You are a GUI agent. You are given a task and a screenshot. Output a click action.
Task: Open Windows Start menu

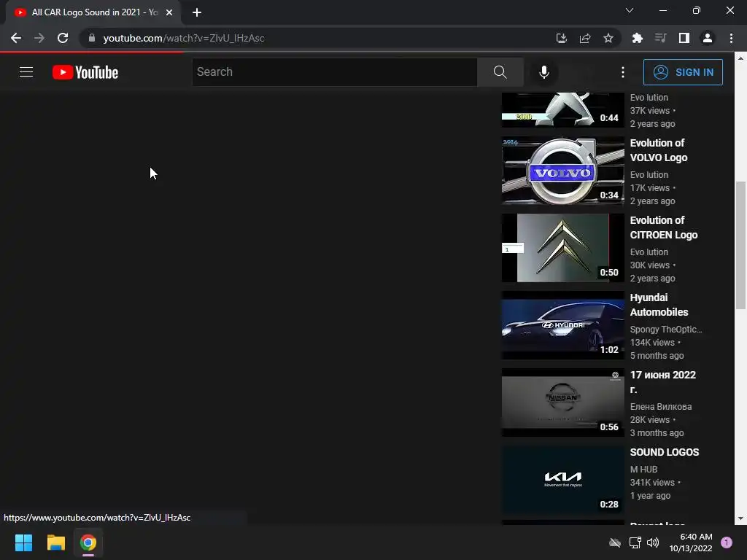tap(23, 542)
